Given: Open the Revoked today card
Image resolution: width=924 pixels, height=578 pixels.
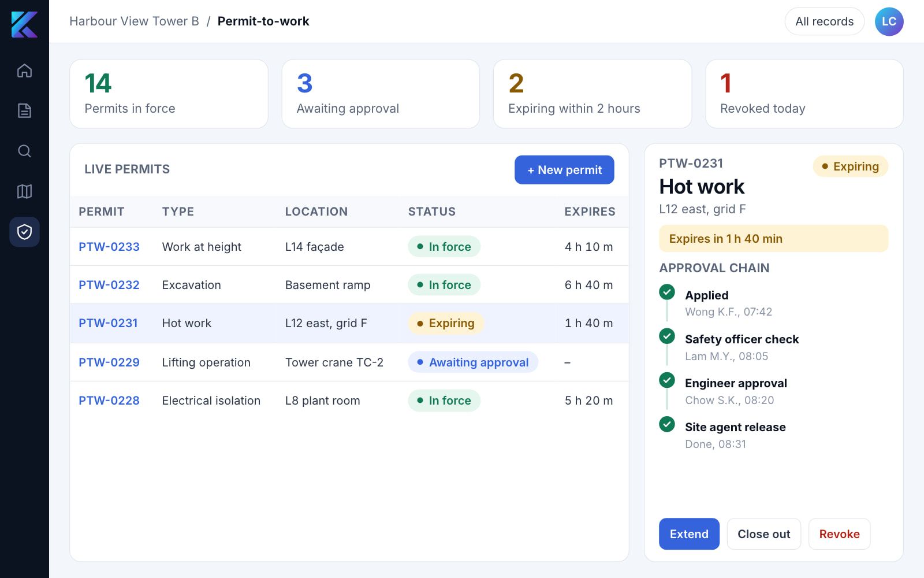Looking at the screenshot, I should 804,94.
